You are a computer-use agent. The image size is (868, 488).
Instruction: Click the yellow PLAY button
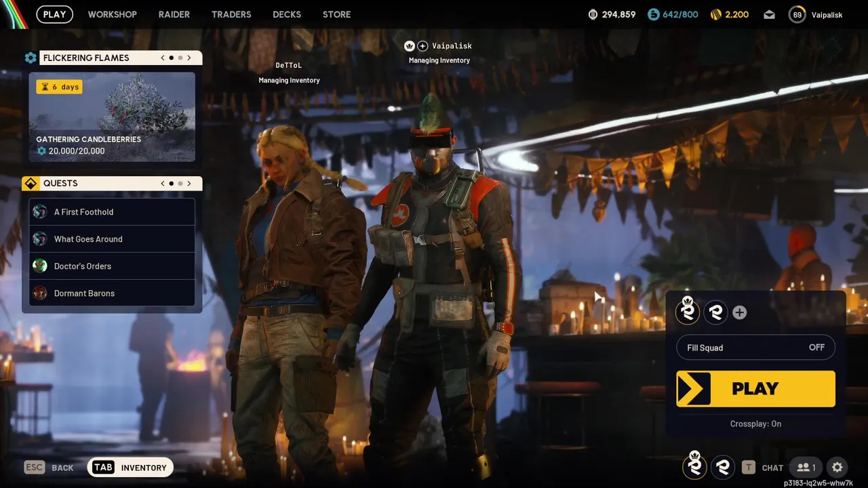(x=755, y=388)
